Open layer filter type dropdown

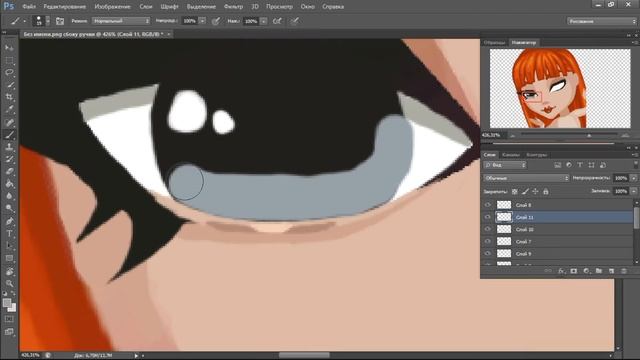coord(505,165)
